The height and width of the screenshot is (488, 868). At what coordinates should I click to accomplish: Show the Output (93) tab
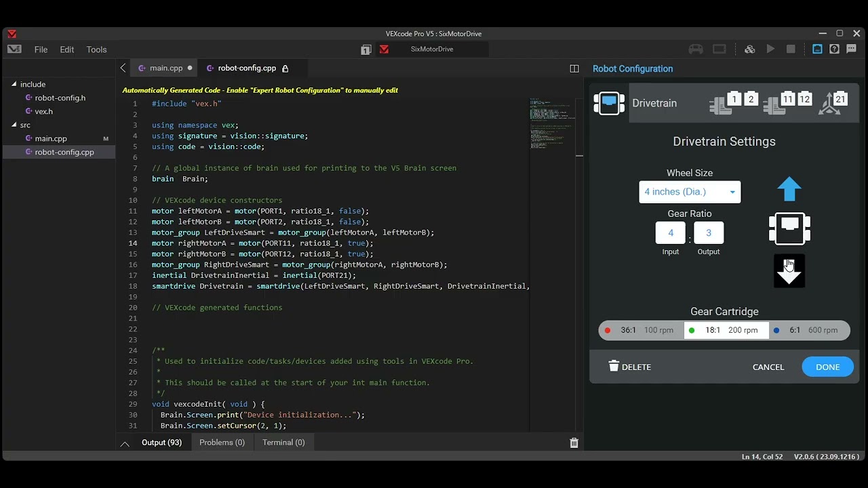(x=161, y=443)
